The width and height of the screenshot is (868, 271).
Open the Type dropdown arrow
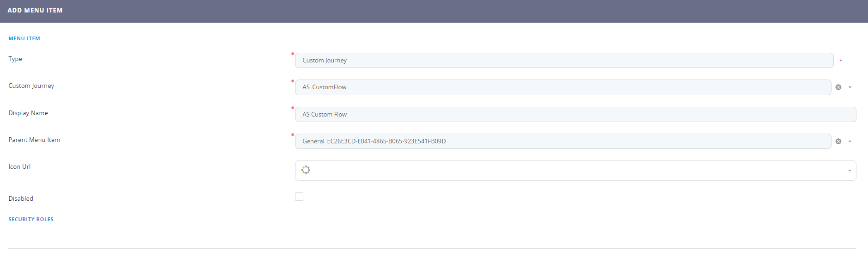840,61
